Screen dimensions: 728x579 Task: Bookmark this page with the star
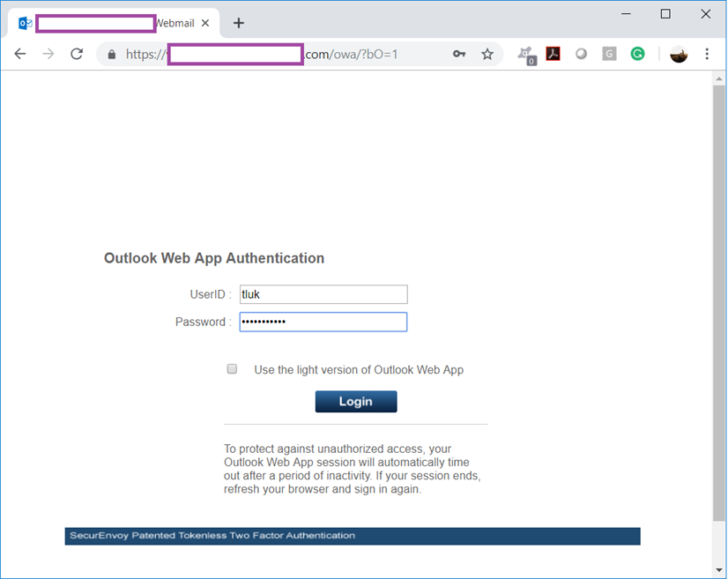pyautogui.click(x=487, y=55)
